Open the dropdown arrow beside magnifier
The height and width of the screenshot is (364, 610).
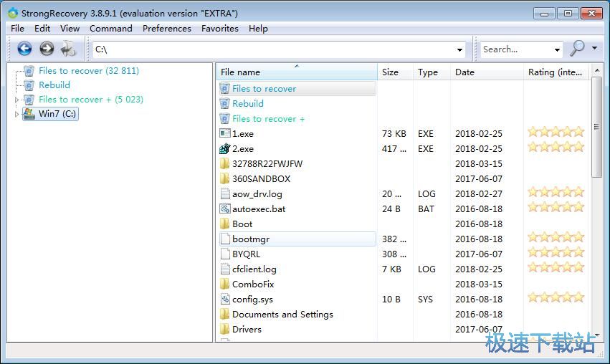click(594, 49)
